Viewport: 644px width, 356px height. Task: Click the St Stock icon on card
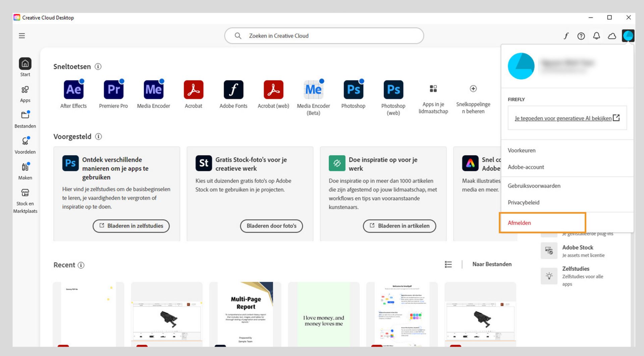204,163
